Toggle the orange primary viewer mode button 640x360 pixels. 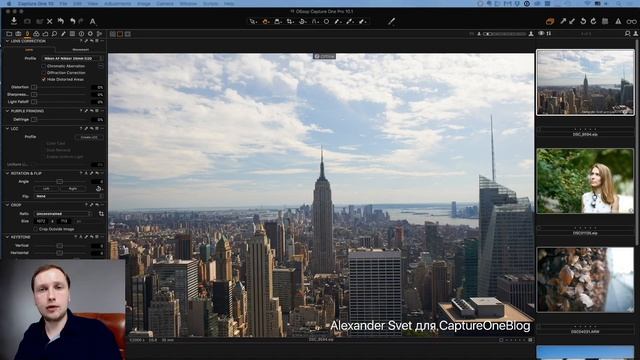pos(120,34)
